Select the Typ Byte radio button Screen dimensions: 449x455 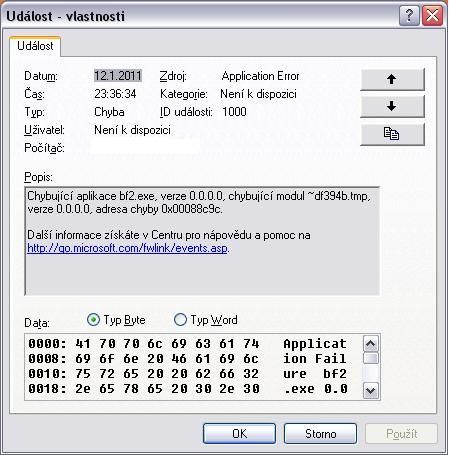[93, 320]
